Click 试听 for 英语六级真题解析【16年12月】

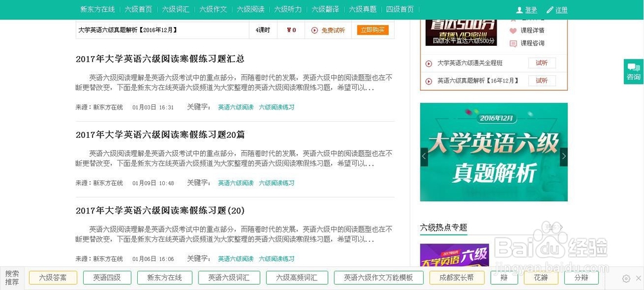tap(542, 81)
